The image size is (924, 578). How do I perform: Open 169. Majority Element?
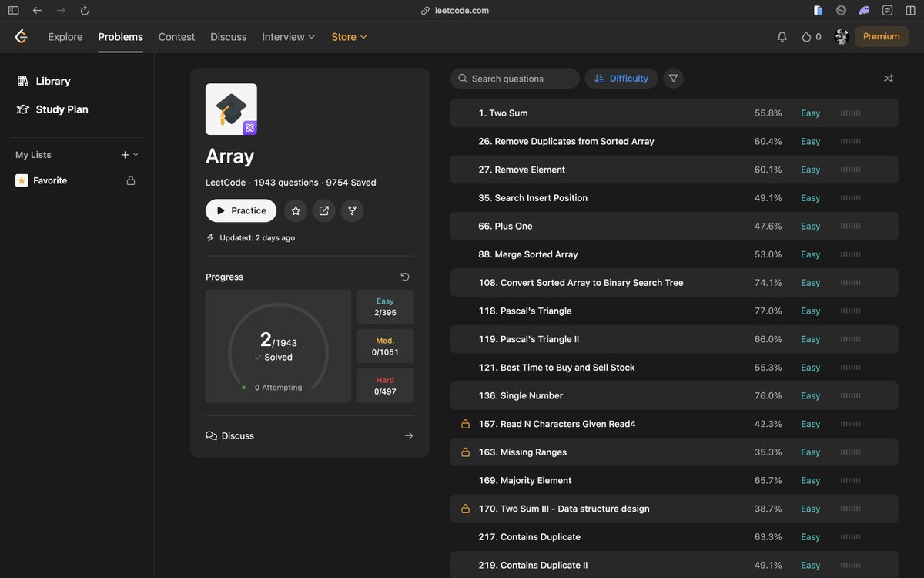tap(525, 481)
